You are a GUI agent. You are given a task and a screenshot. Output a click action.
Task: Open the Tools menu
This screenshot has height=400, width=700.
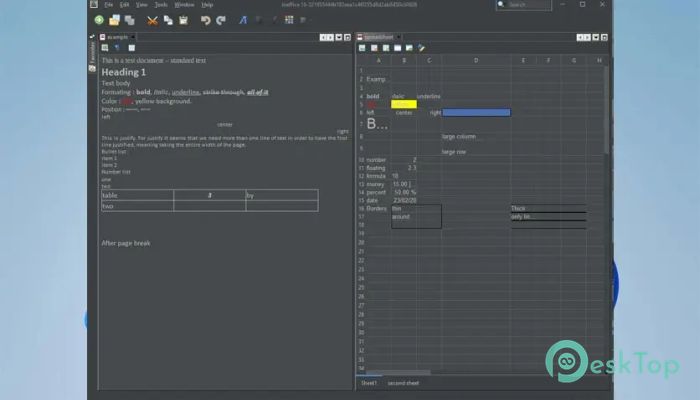click(161, 5)
